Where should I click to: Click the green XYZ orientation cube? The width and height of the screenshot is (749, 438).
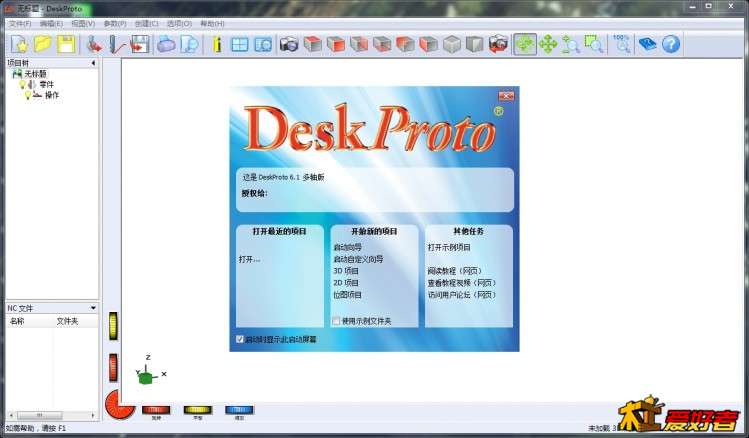tap(146, 377)
